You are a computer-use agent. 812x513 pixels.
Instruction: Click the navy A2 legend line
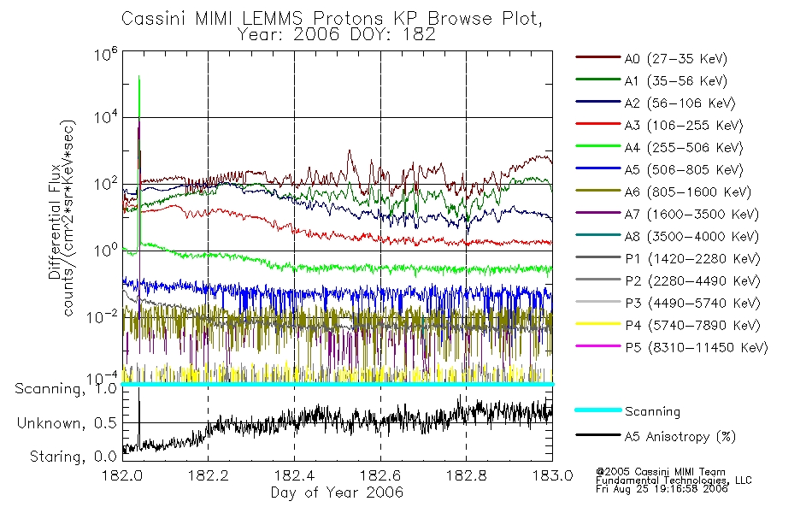pos(597,102)
